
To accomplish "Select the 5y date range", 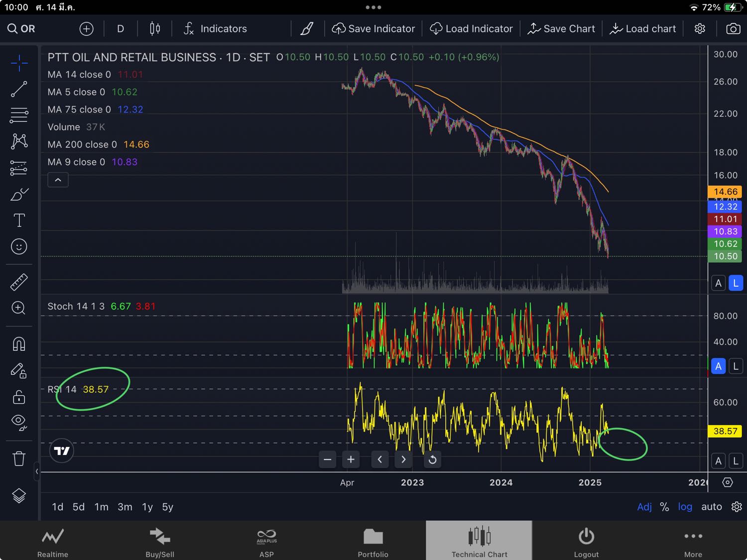I will (x=168, y=507).
